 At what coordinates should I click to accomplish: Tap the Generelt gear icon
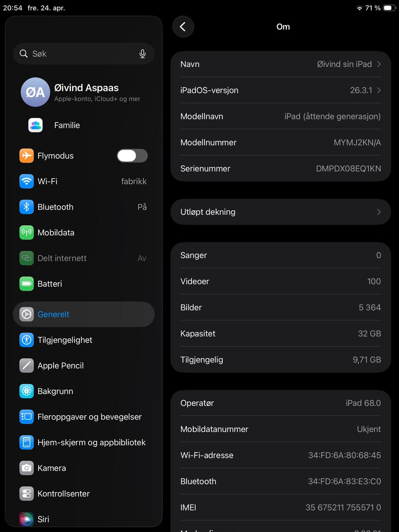coord(27,314)
